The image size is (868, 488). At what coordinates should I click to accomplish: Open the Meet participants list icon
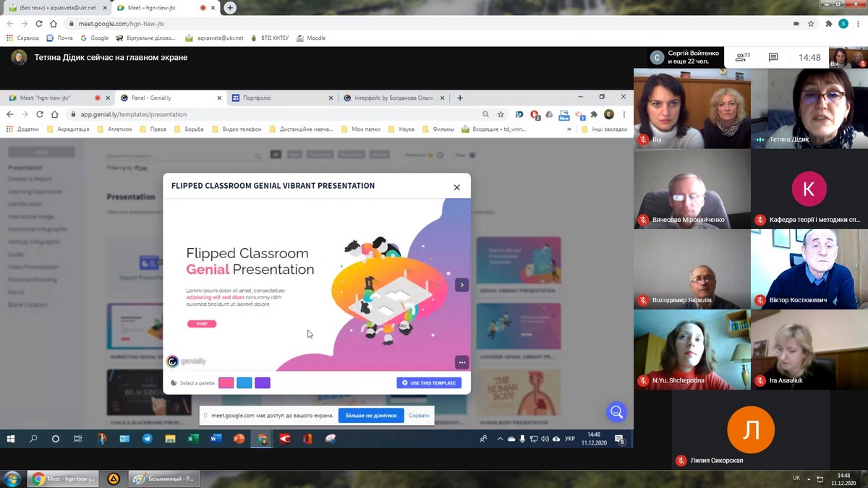click(741, 58)
